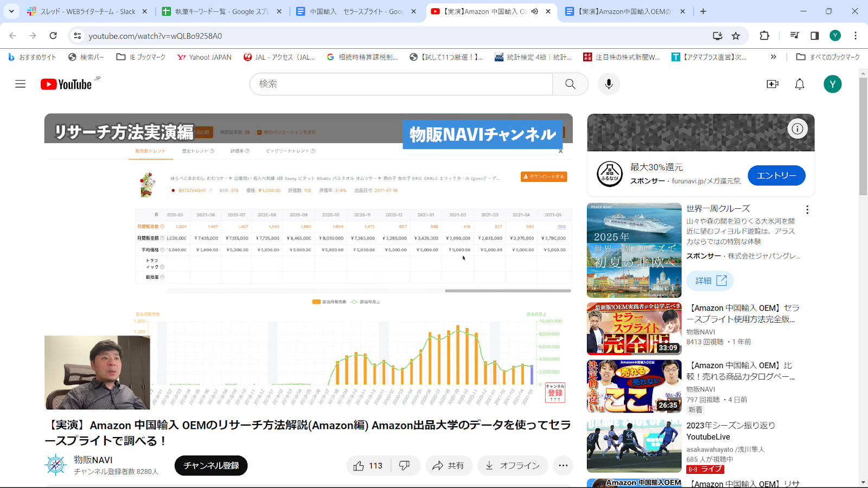Click エントリー sponsor button
The image size is (868, 488).
point(776,175)
